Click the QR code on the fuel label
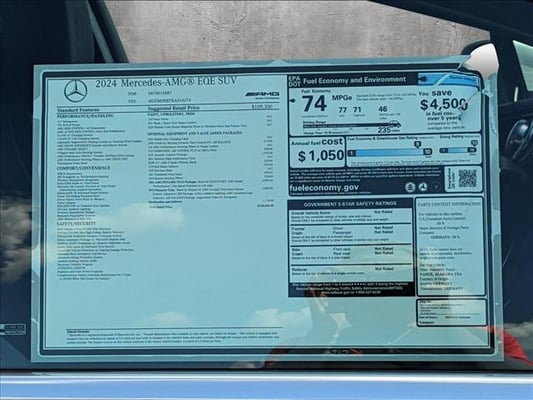This screenshot has width=533, height=400. [x=467, y=178]
